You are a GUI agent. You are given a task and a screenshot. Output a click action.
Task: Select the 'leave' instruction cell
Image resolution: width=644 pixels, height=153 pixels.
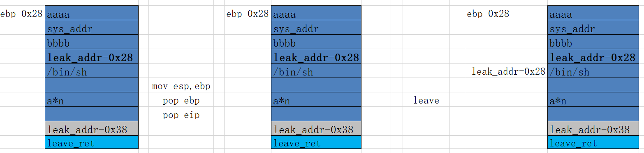point(426,100)
